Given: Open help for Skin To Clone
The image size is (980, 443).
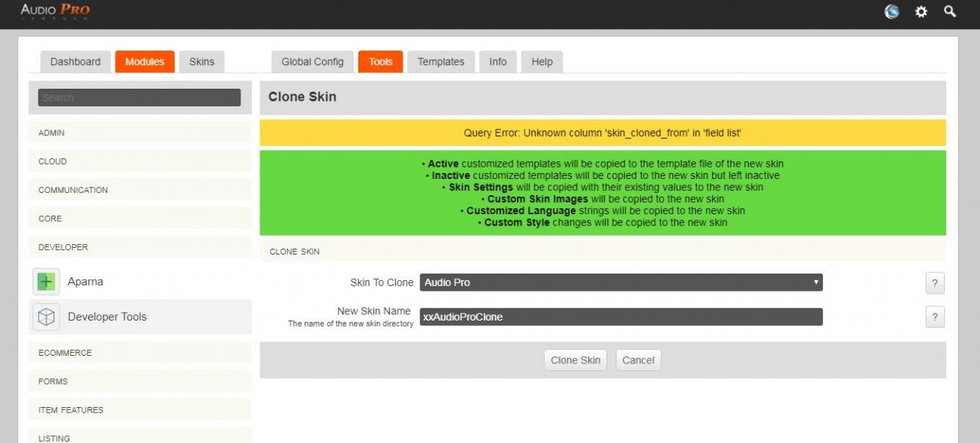Looking at the screenshot, I should point(935,282).
